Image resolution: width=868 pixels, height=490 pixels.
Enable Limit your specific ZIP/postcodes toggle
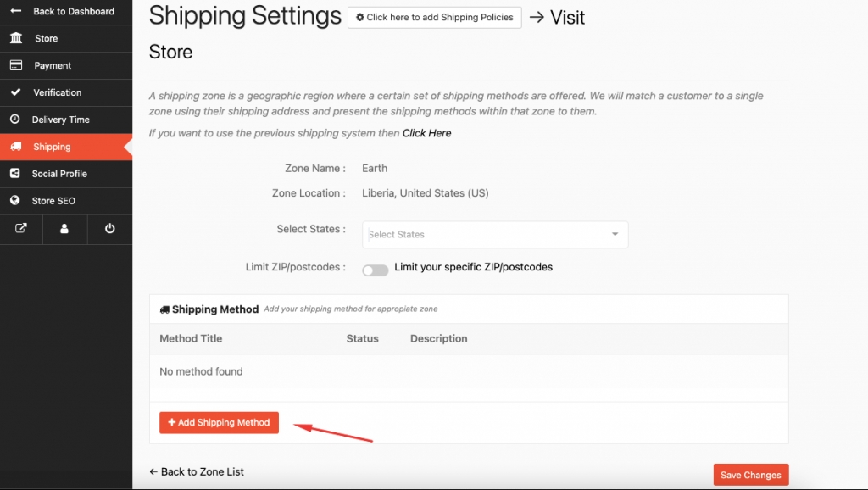(x=376, y=270)
